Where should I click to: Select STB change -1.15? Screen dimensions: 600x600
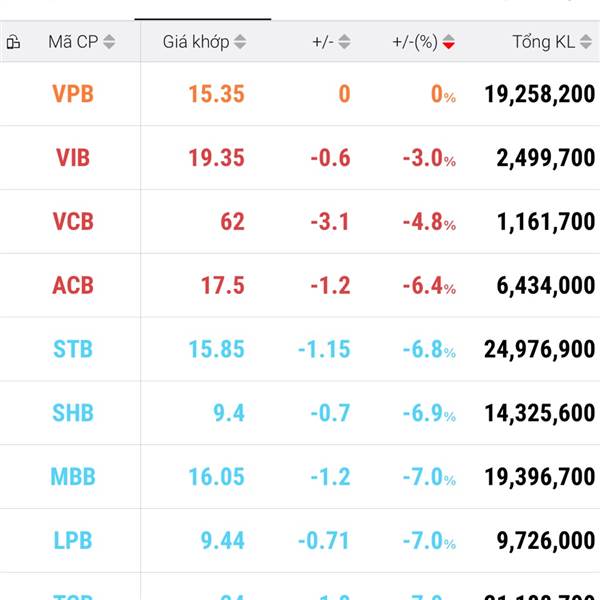coord(324,349)
